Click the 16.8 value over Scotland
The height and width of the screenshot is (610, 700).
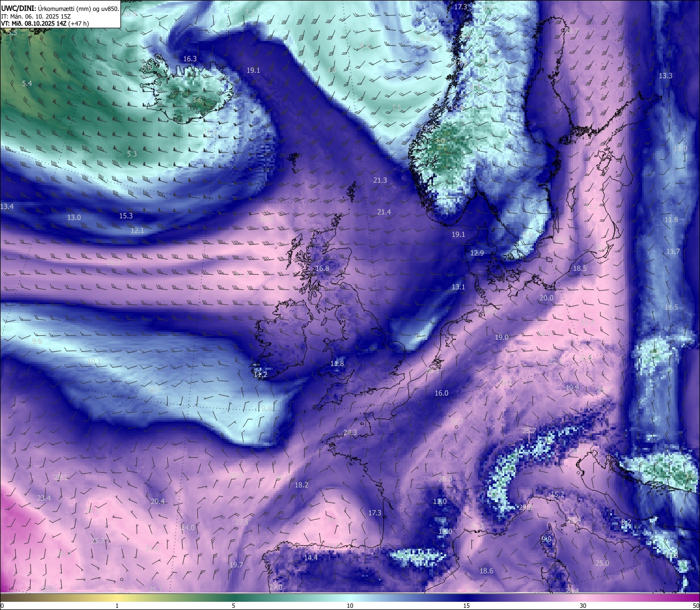[x=323, y=268]
